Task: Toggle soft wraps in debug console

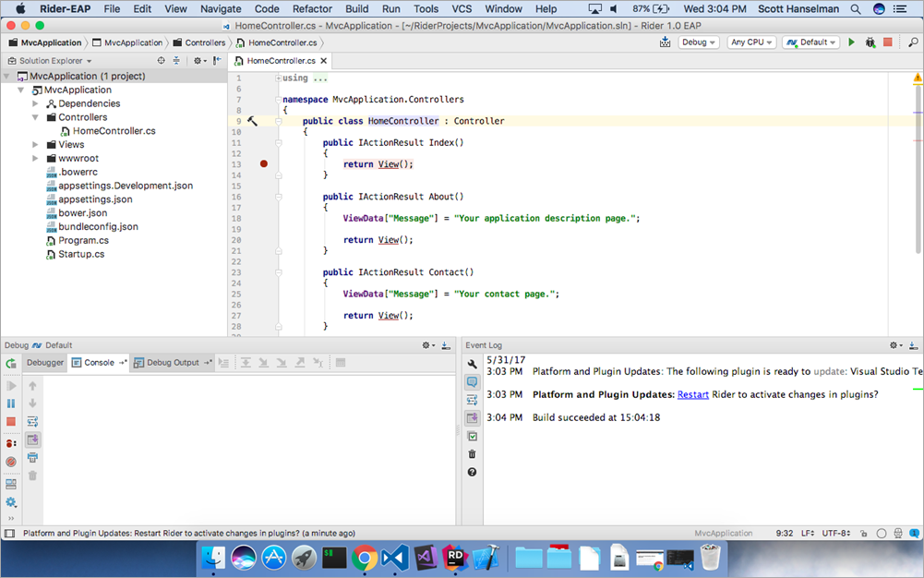Action: pyautogui.click(x=32, y=422)
